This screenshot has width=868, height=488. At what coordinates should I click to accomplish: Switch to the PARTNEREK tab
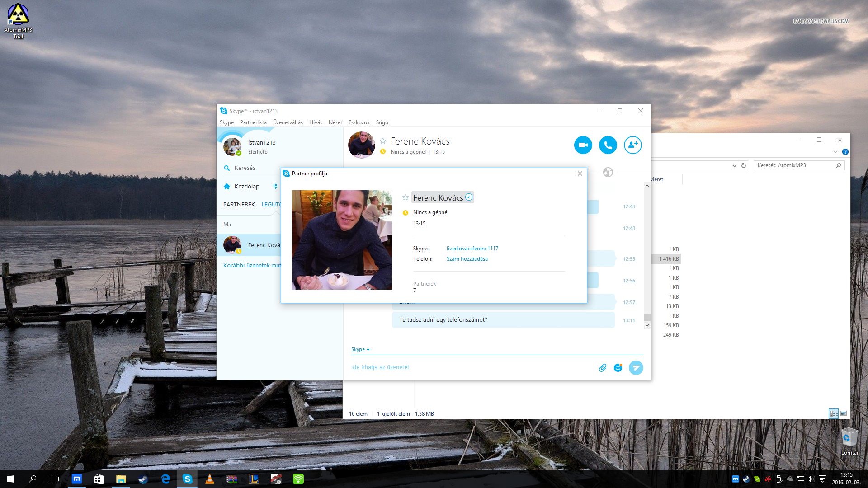point(239,205)
